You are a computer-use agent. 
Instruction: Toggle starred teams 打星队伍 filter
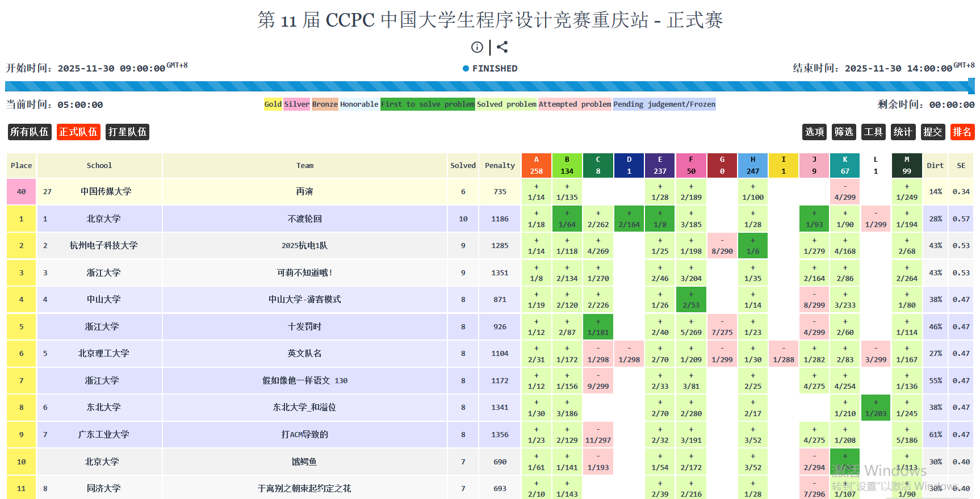tap(127, 132)
